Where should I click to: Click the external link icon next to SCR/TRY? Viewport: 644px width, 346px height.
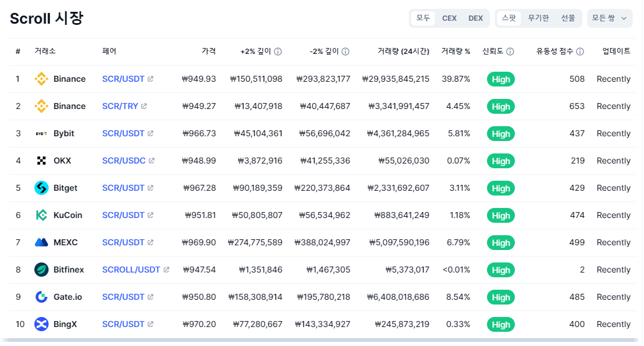[144, 106]
